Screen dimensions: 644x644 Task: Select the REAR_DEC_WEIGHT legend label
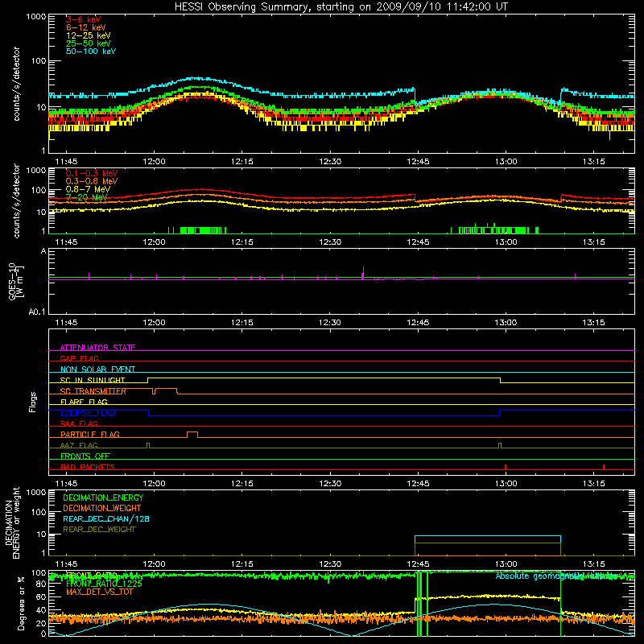(x=99, y=530)
